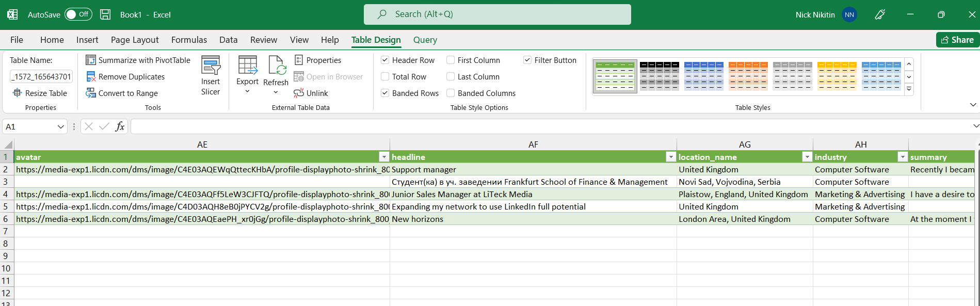Click the Table Name field

pyautogui.click(x=41, y=77)
